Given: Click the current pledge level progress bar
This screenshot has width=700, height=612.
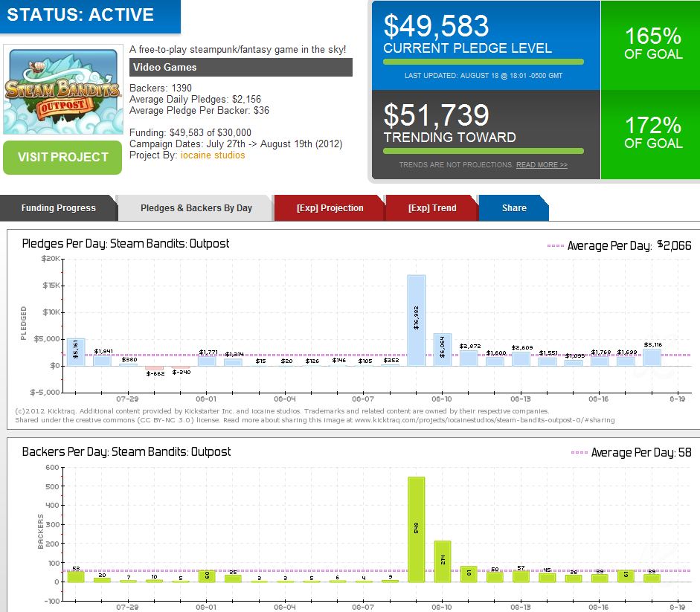Looking at the screenshot, I should coord(484,62).
